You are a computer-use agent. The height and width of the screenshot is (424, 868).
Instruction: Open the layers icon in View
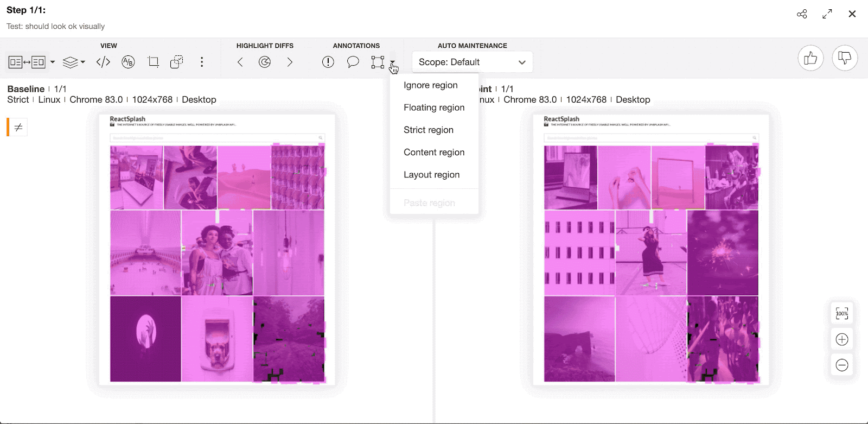pos(71,62)
